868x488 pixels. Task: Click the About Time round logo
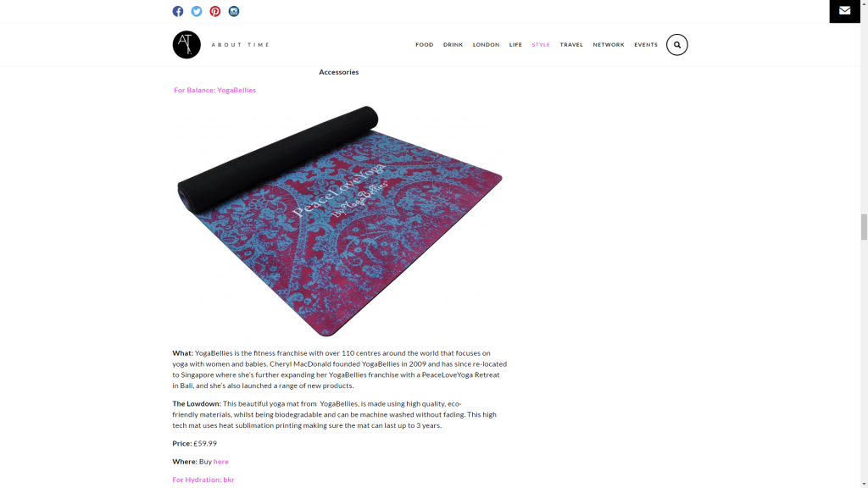click(x=186, y=45)
